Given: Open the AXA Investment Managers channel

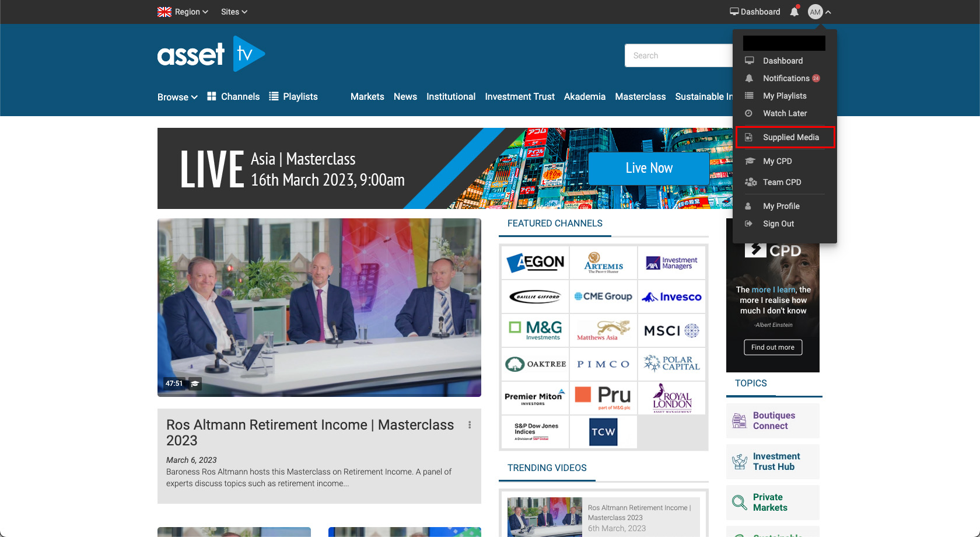Looking at the screenshot, I should [x=671, y=263].
